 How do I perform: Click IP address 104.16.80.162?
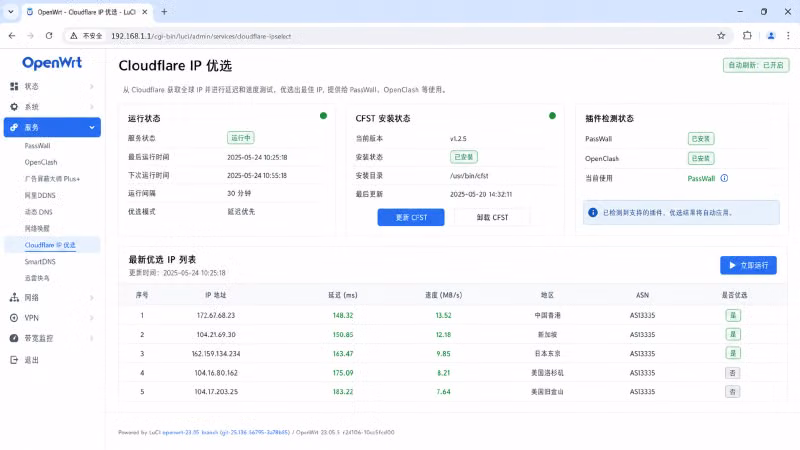tap(216, 373)
